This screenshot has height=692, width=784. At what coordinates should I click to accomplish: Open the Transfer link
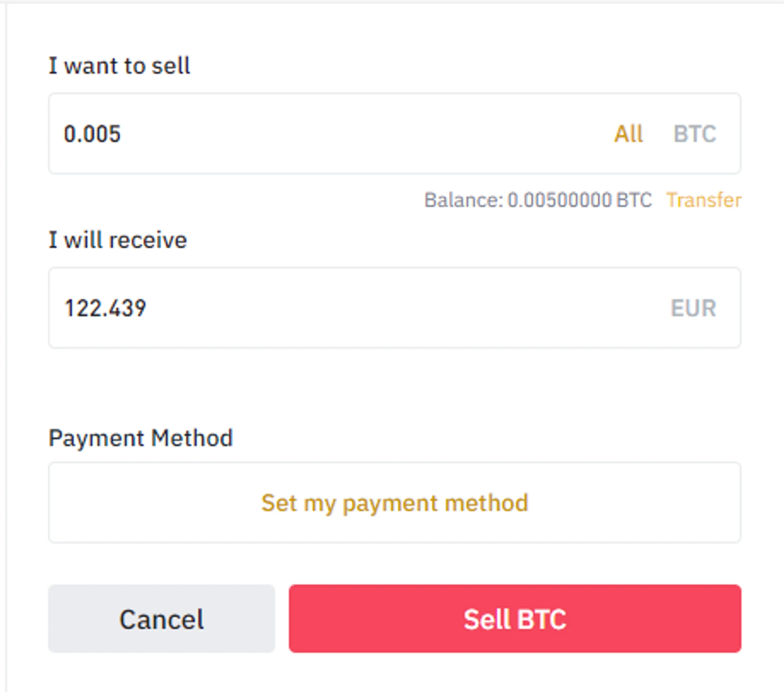pyautogui.click(x=704, y=200)
